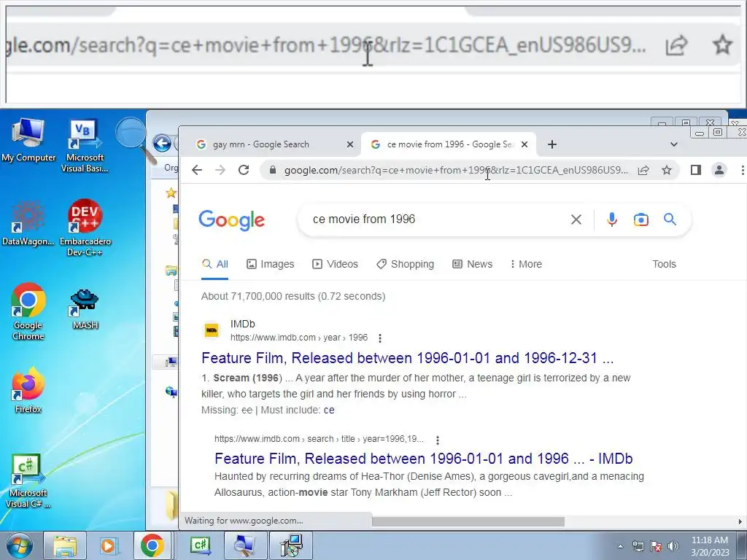Open options for first IMDb result
Screen dimensions: 747x560
tap(379, 338)
